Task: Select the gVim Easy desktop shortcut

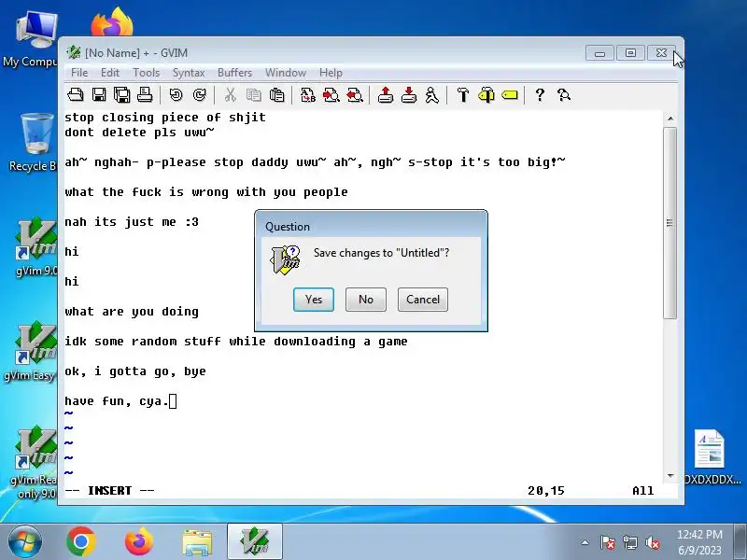Action: click(x=32, y=352)
